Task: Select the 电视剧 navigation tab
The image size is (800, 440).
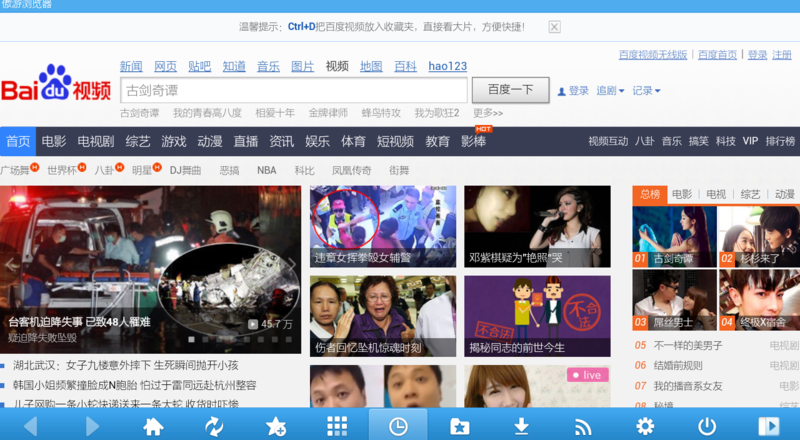Action: [96, 141]
